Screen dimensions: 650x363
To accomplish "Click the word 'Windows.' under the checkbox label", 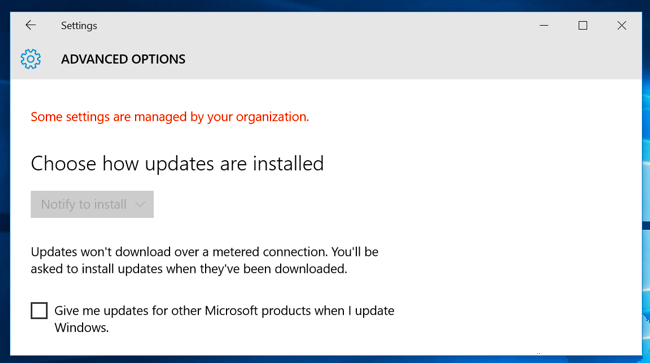I will click(82, 327).
